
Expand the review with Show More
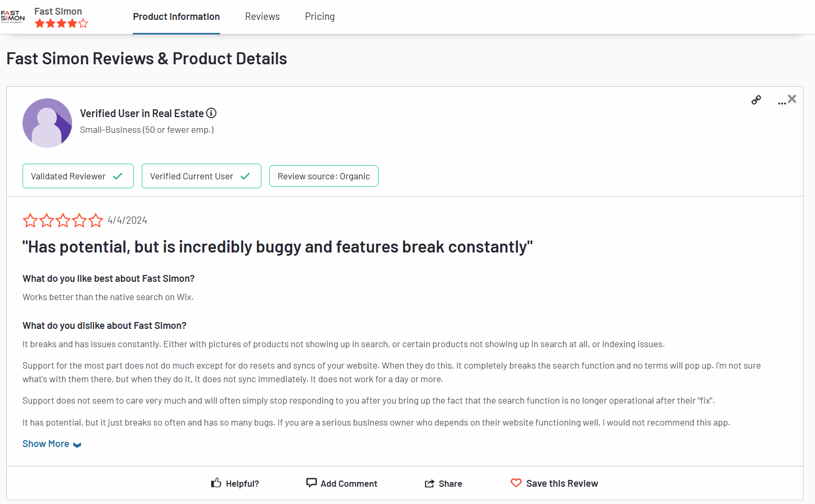52,444
